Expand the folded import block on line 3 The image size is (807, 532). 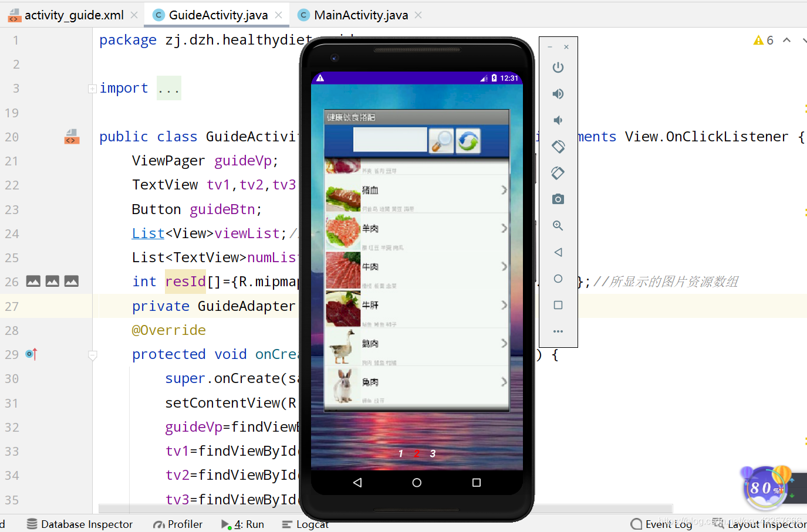pyautogui.click(x=92, y=89)
